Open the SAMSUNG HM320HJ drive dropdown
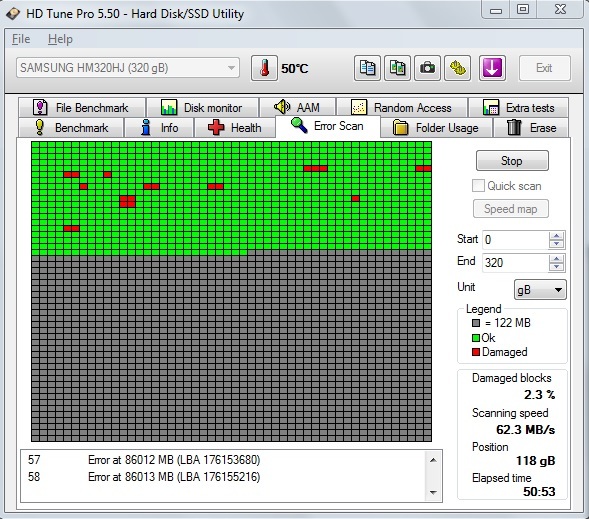 coord(128,68)
